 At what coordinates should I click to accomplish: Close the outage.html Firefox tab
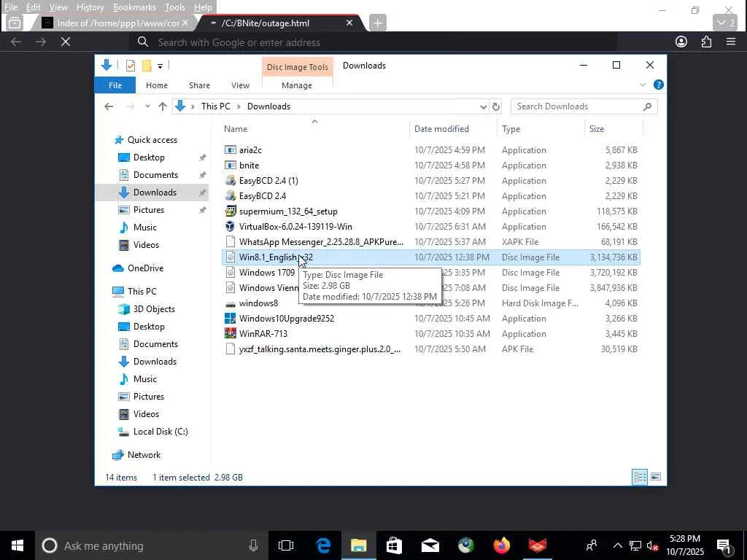point(349,23)
